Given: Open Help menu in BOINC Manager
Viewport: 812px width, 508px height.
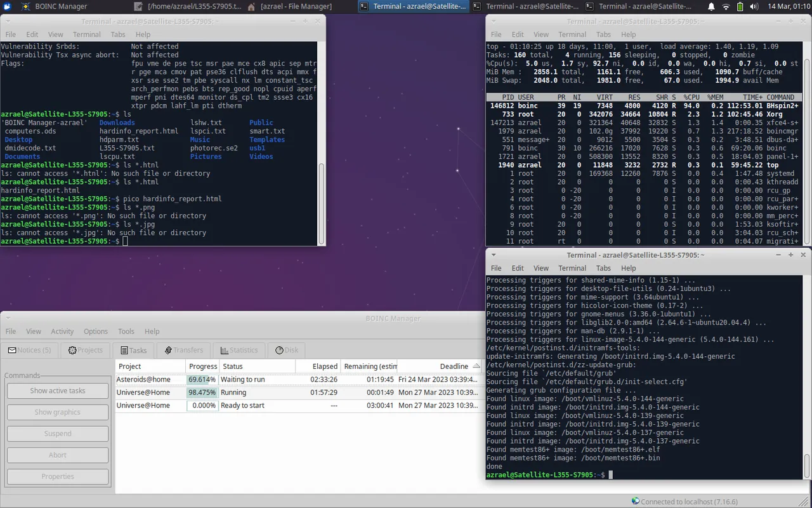Looking at the screenshot, I should (x=152, y=331).
